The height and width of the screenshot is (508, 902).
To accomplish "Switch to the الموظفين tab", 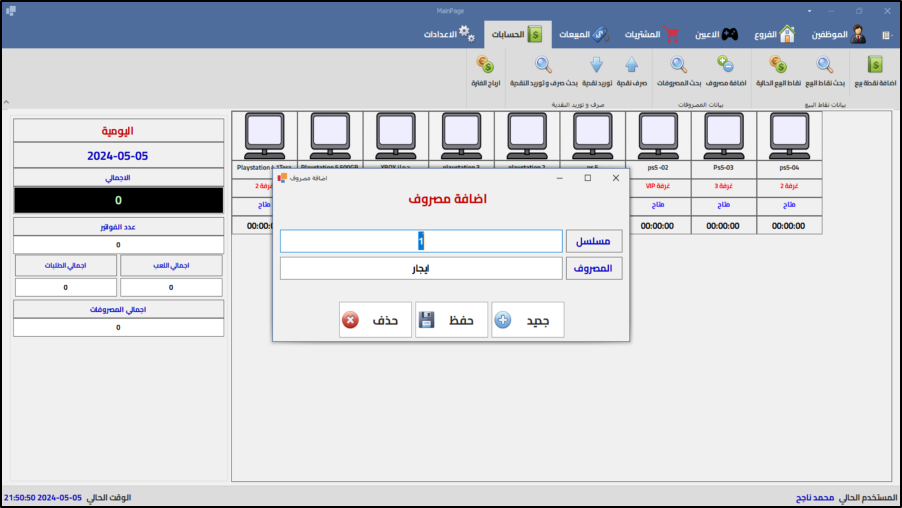I will point(835,34).
